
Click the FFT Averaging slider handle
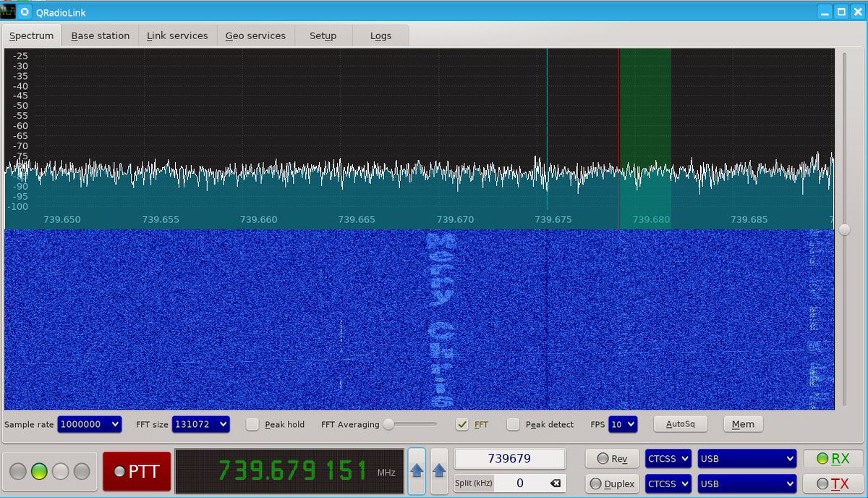click(388, 424)
